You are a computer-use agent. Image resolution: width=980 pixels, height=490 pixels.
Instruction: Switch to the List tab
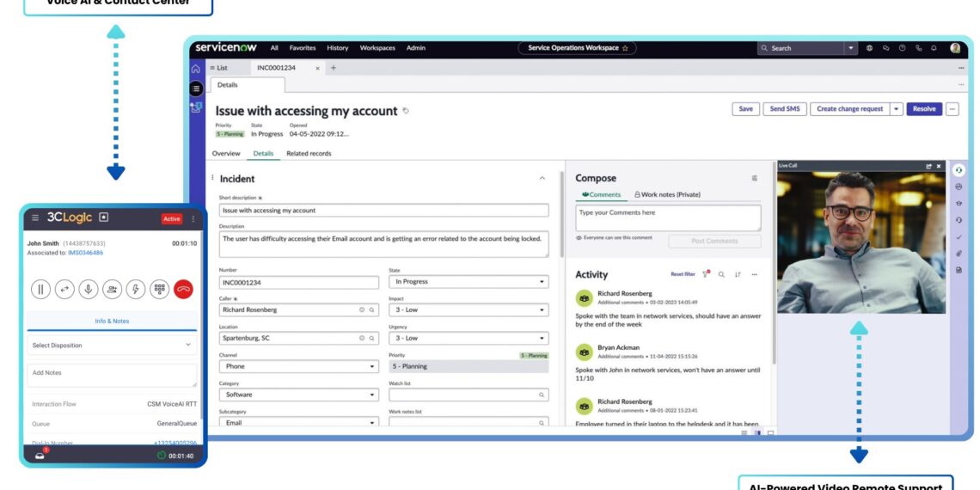coord(218,68)
